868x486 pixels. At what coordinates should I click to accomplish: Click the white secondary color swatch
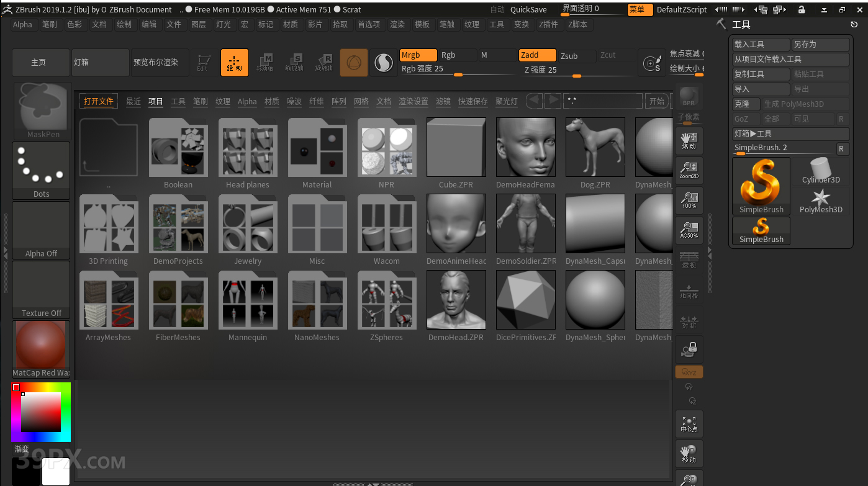point(56,472)
